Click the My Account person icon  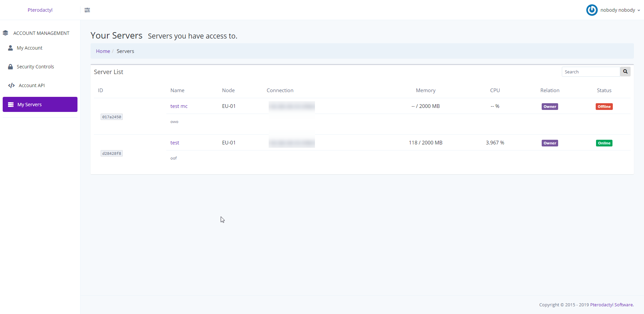click(x=10, y=48)
